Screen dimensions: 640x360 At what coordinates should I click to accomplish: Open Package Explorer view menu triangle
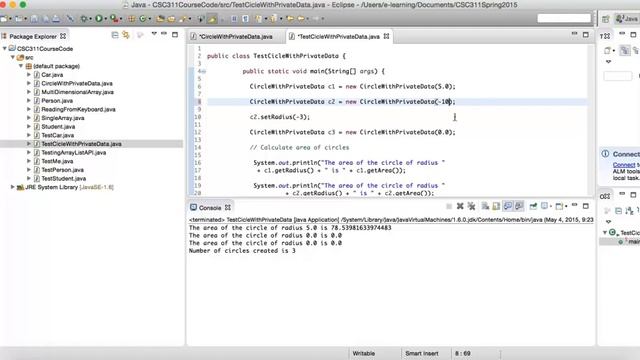pos(154,34)
